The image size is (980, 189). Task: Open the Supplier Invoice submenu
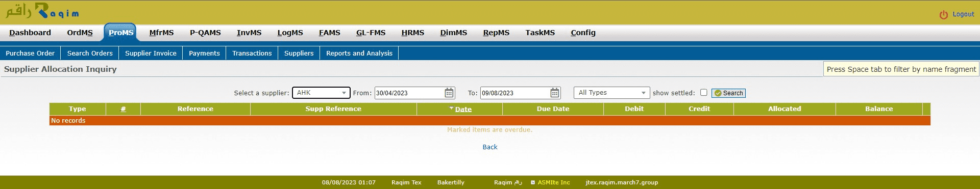coord(151,53)
